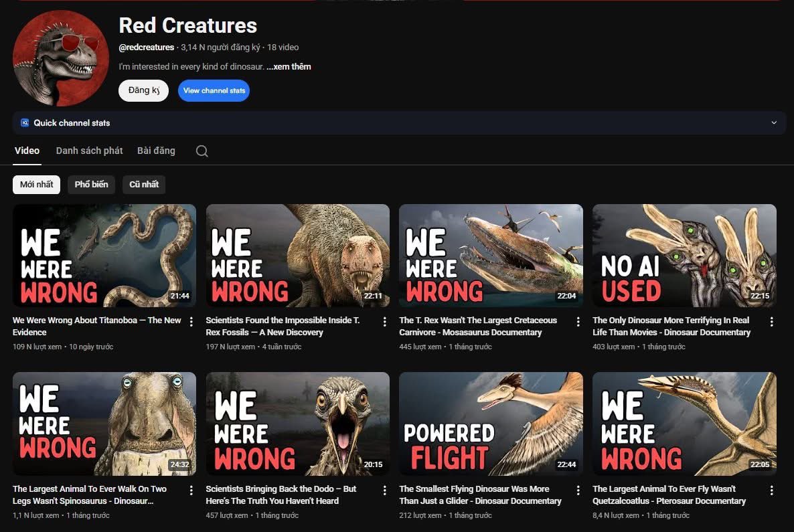Click the T. Rex fossils video thumbnail
Screen dimensions: 794x532
click(298, 256)
